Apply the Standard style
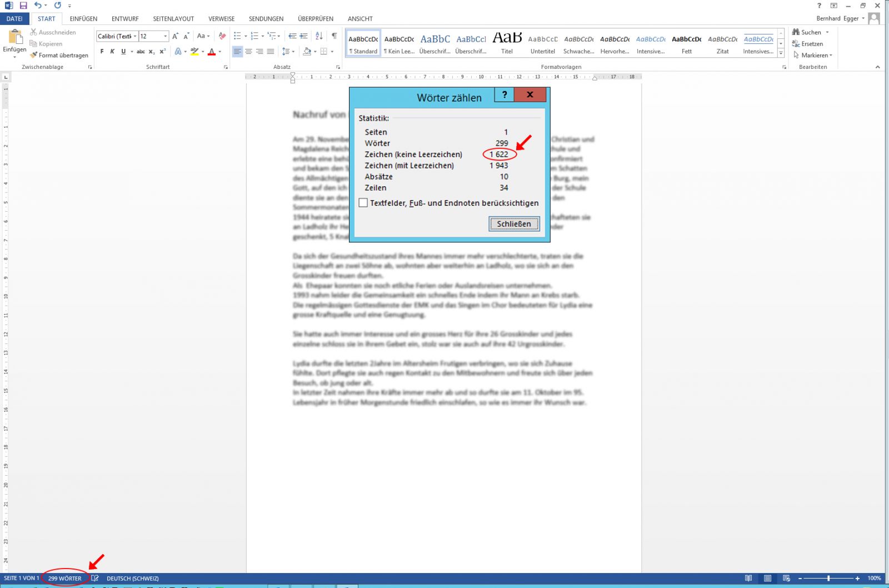The height and width of the screenshot is (588, 889). pos(363,43)
